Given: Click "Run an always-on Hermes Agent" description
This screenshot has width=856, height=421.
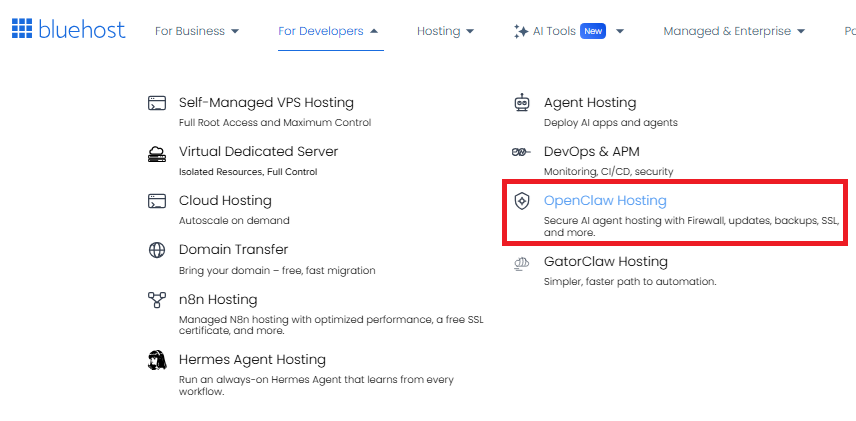Looking at the screenshot, I should coord(316,386).
